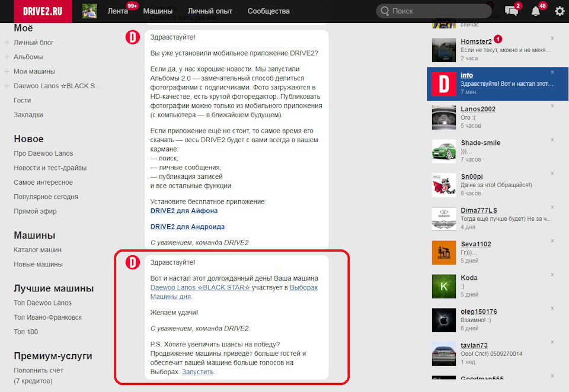569x392 pixels.
Task: Open Shade-smile green car avatar
Action: (x=444, y=151)
